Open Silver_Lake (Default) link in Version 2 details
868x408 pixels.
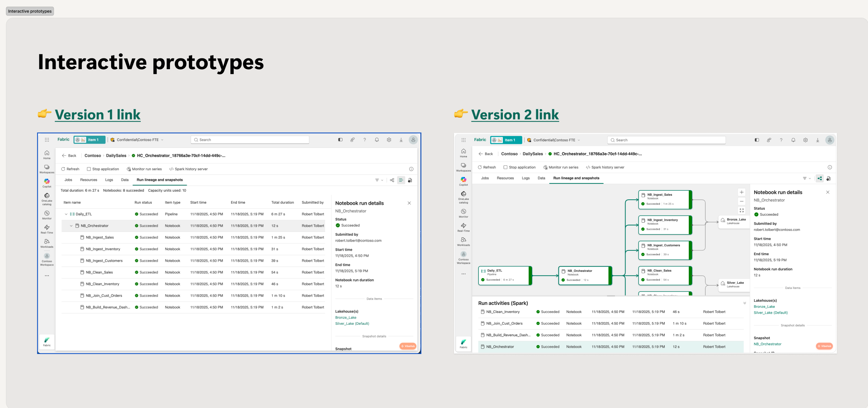771,313
